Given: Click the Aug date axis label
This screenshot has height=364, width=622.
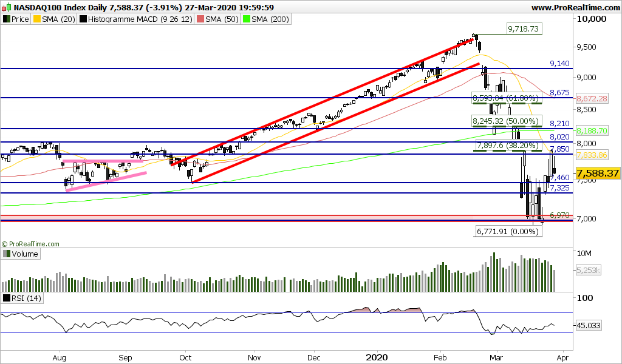Looking at the screenshot, I should click(59, 358).
